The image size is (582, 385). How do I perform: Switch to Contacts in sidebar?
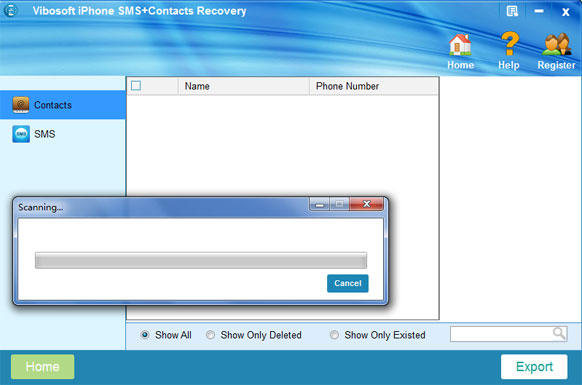pos(63,105)
